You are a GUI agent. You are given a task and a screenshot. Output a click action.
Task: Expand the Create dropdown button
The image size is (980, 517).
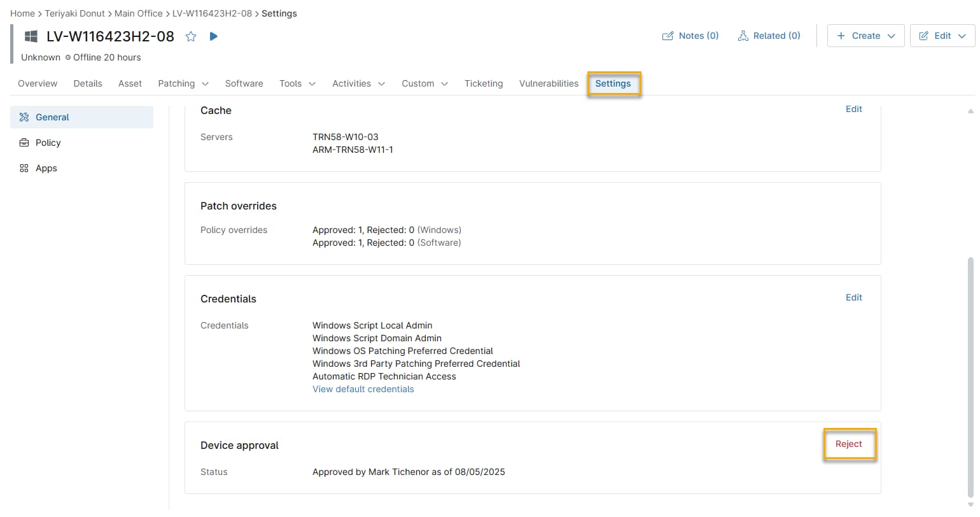[865, 36]
